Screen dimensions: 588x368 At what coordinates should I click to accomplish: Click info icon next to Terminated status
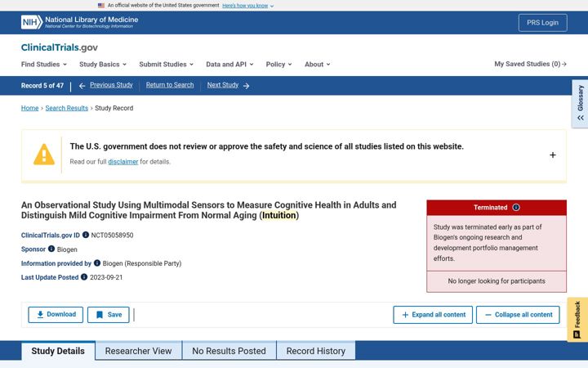pyautogui.click(x=516, y=207)
